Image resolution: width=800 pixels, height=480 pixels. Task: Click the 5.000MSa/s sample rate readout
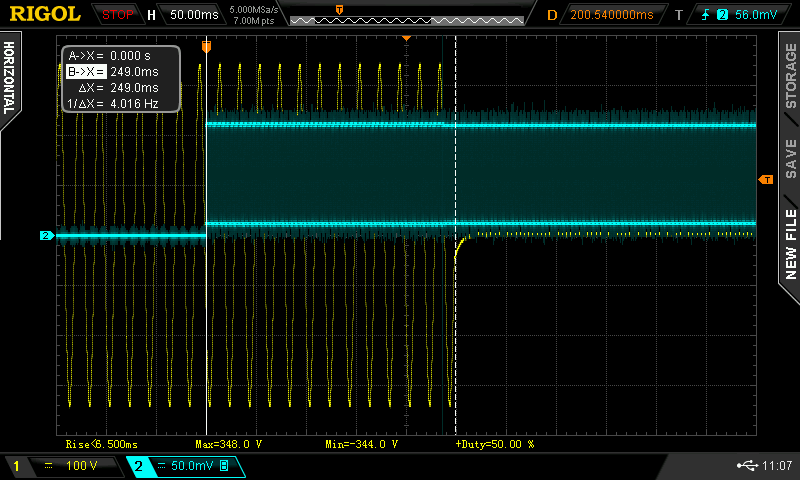pyautogui.click(x=254, y=10)
